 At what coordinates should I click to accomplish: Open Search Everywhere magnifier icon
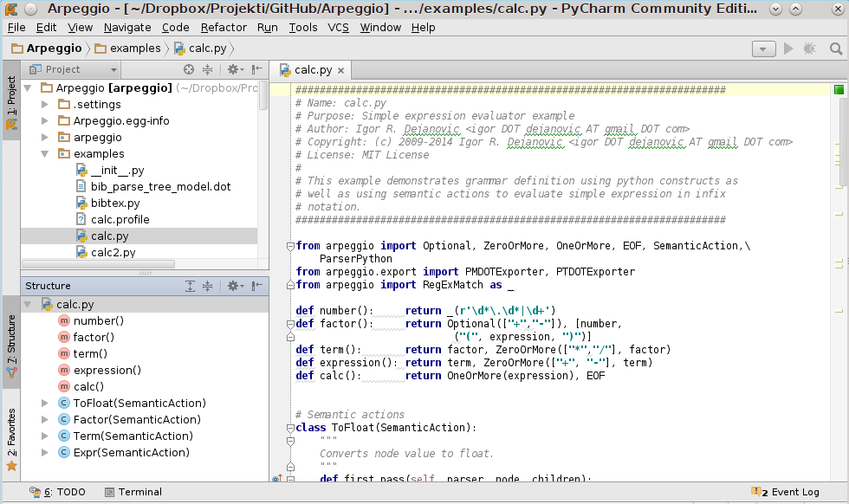[x=836, y=48]
